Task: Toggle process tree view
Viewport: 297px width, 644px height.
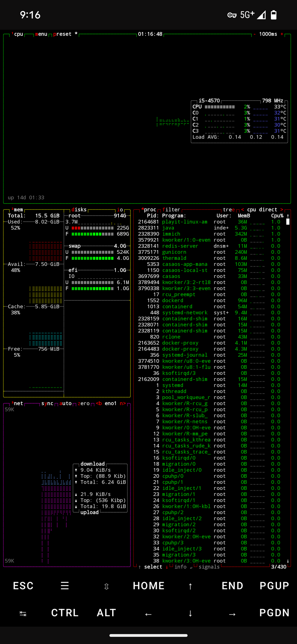Action: click(229, 209)
